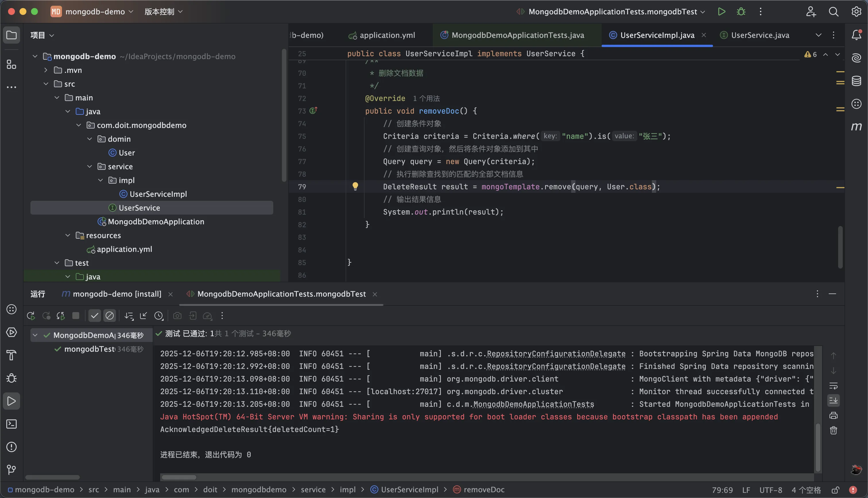Click the light bulb intention icon

355,186
